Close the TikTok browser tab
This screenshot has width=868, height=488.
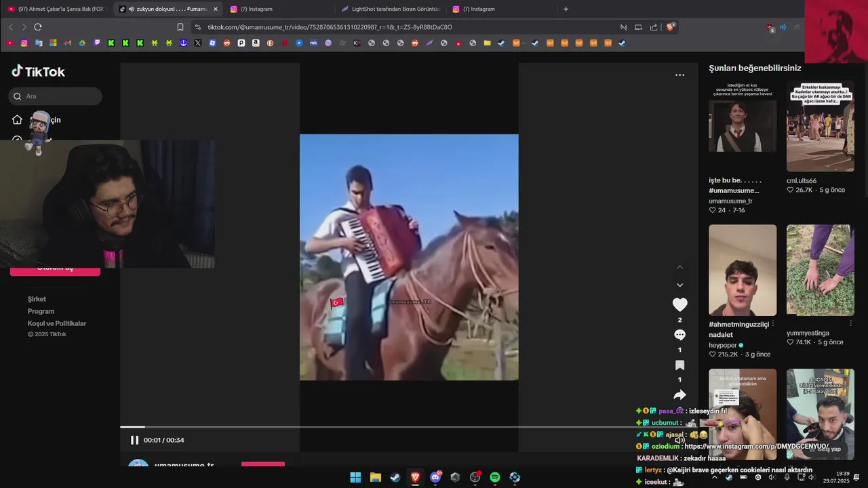coord(216,9)
